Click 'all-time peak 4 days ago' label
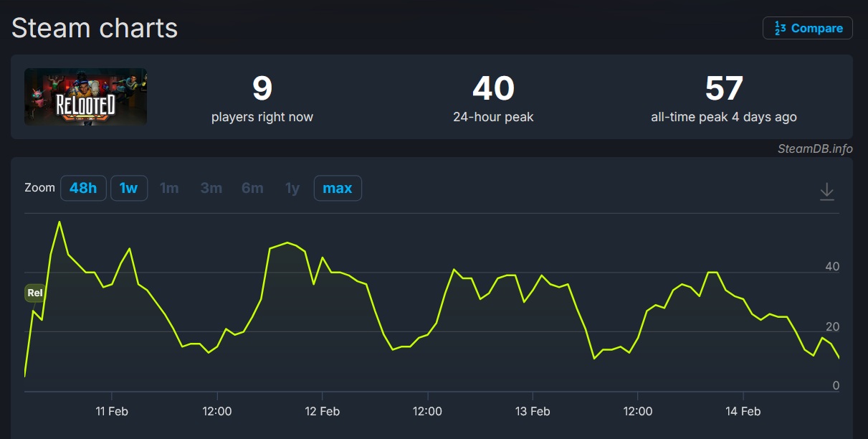868x439 pixels. [724, 117]
